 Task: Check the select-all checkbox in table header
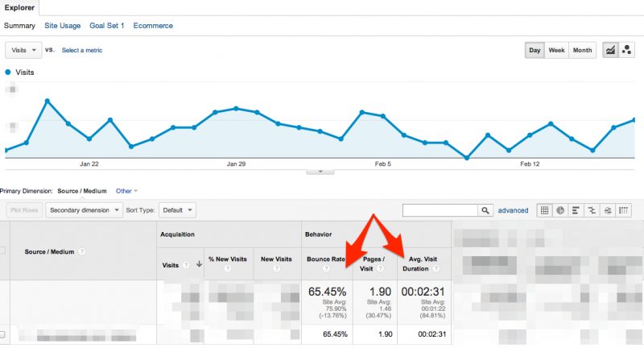tap(2, 251)
